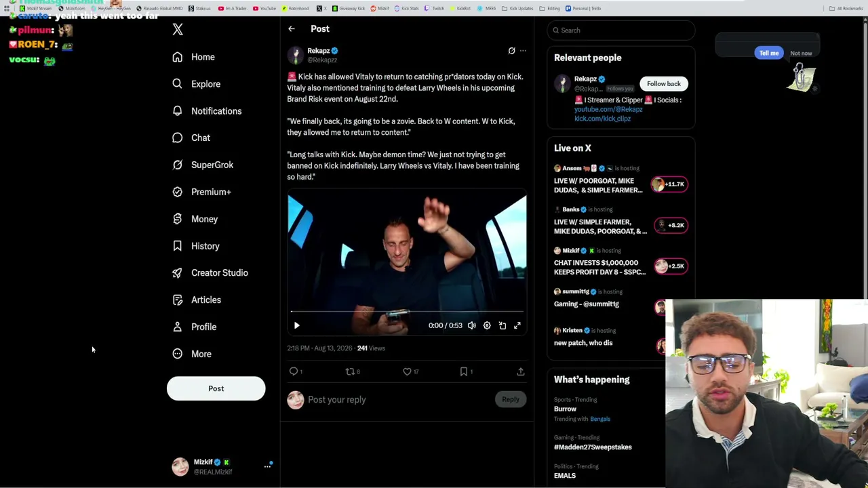Open SuperGrok in the sidebar
Image resolution: width=868 pixels, height=488 pixels.
(x=203, y=165)
